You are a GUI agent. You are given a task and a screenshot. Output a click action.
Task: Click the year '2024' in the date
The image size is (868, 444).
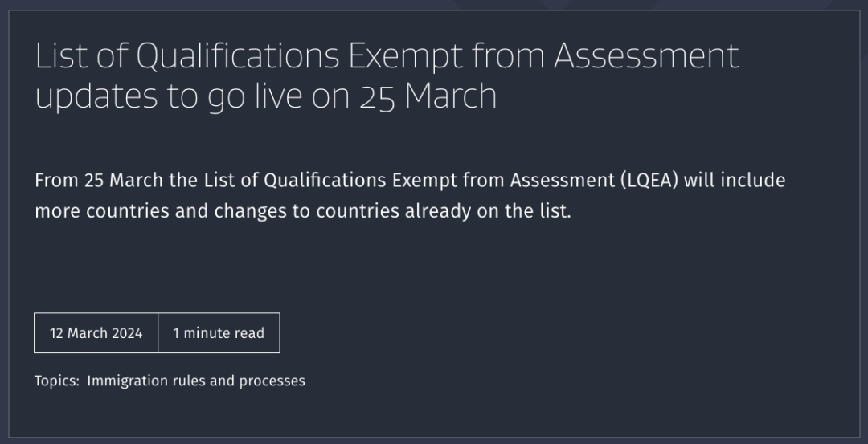(127, 333)
